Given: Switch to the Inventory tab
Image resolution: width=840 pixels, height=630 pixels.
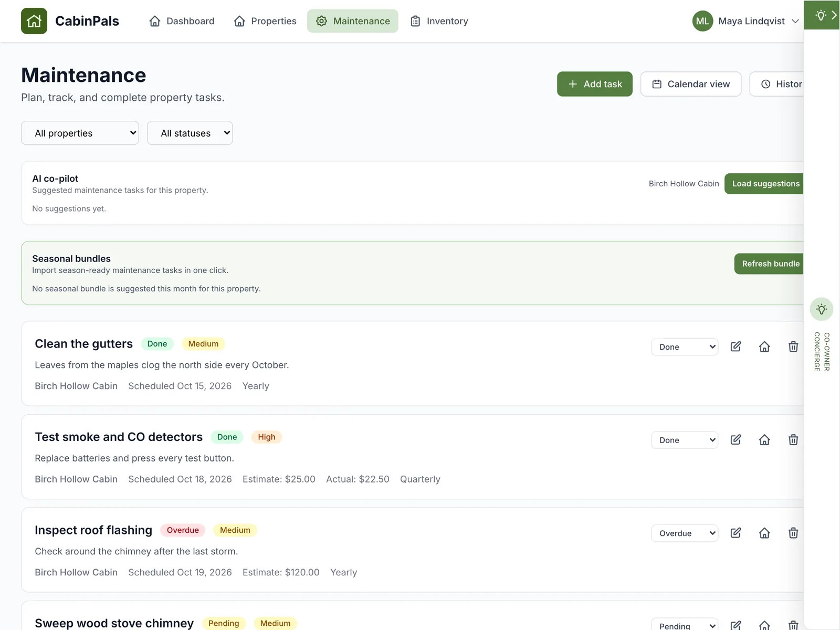Looking at the screenshot, I should tap(439, 21).
